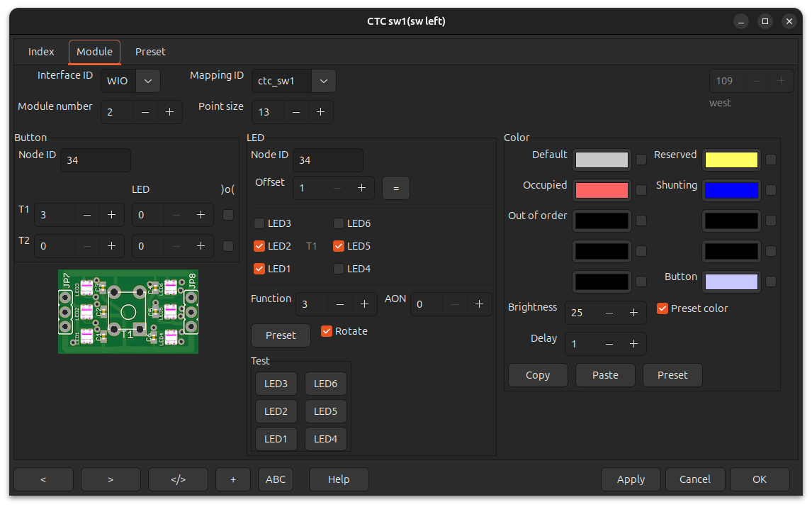The width and height of the screenshot is (812, 507).
Task: Toggle the Preset color checkbox
Action: click(x=662, y=308)
